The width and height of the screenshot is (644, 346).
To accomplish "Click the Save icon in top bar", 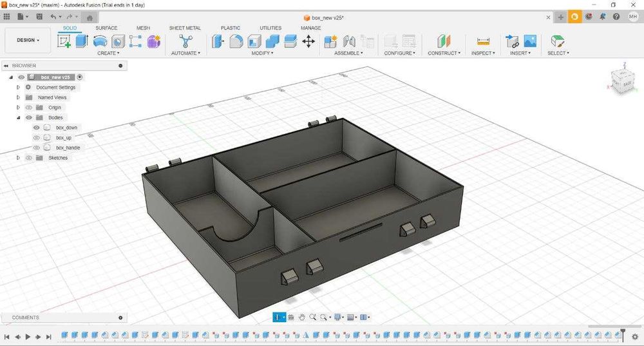I will click(x=39, y=17).
